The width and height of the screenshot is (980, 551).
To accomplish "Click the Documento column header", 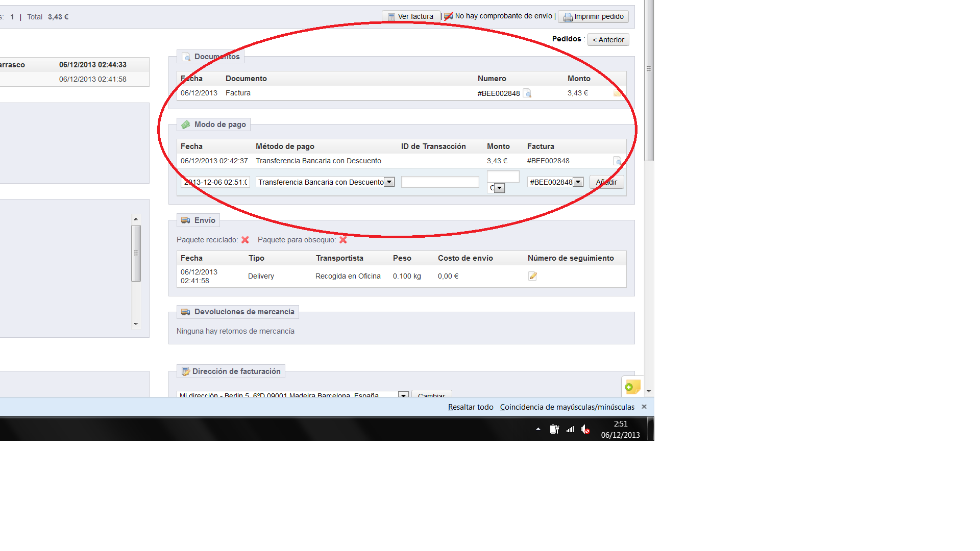I will tap(246, 79).
